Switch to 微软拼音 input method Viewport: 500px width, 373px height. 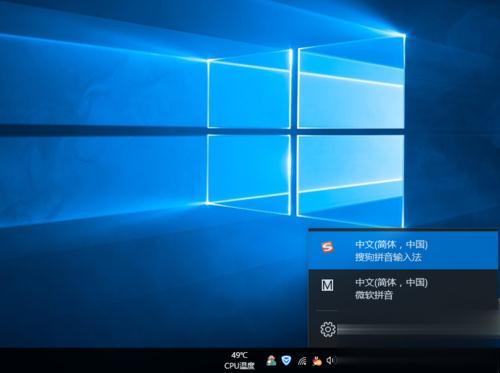(403, 289)
